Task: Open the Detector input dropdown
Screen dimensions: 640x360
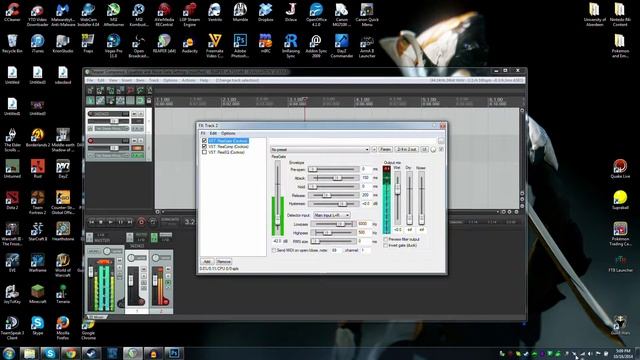Action: tap(331, 215)
